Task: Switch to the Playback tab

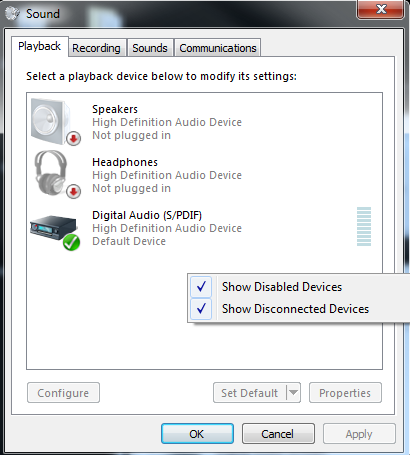Action: click(x=39, y=46)
